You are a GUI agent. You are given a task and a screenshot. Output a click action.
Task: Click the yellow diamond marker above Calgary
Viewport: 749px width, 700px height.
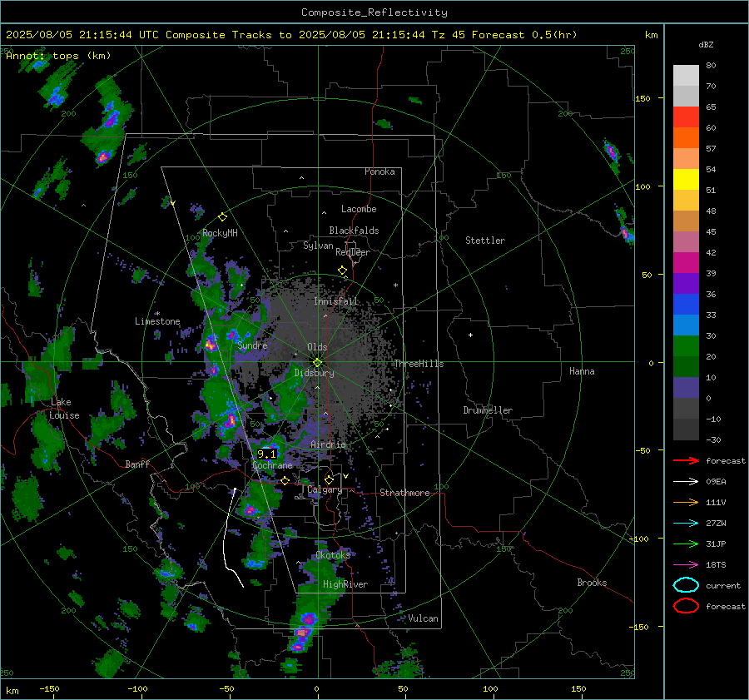click(x=329, y=479)
